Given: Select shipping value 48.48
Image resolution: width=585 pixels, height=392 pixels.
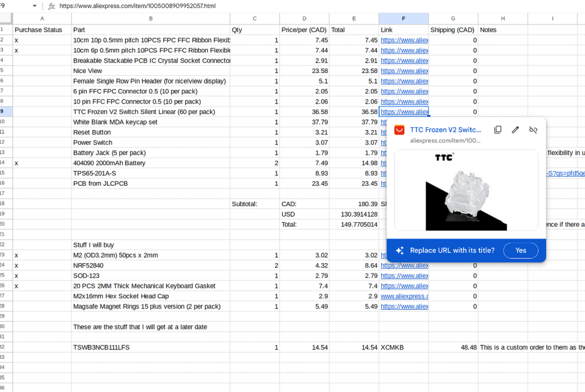Looking at the screenshot, I should (x=453, y=347).
